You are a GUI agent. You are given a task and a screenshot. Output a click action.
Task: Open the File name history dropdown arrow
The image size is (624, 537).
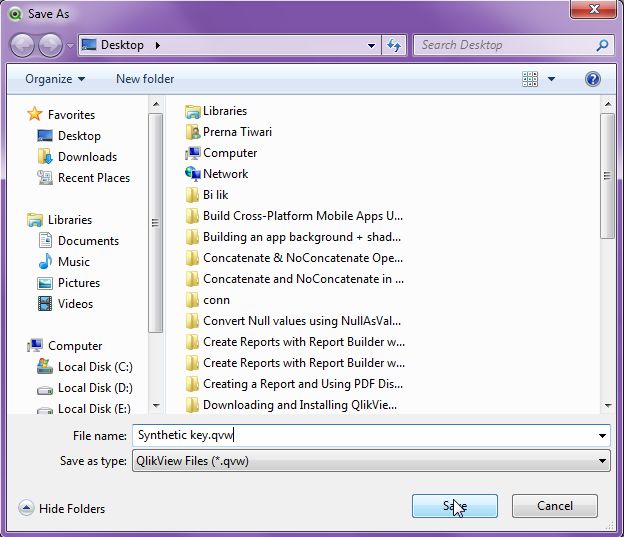[603, 436]
